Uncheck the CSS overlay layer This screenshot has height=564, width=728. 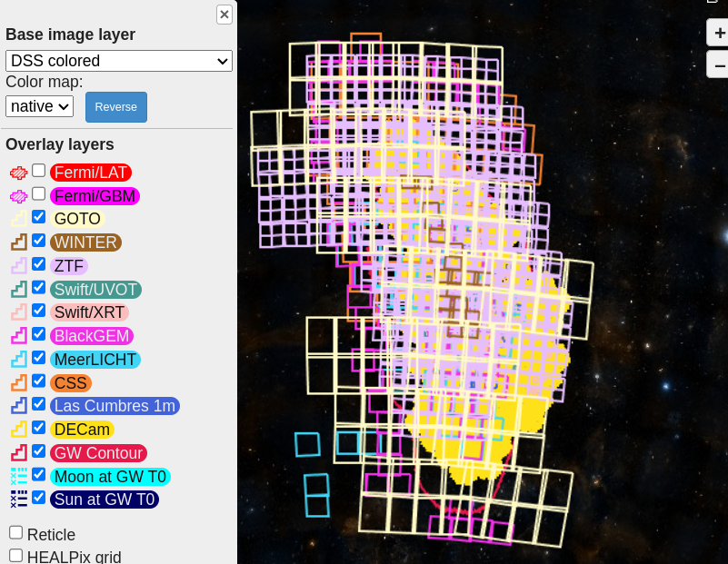38,381
